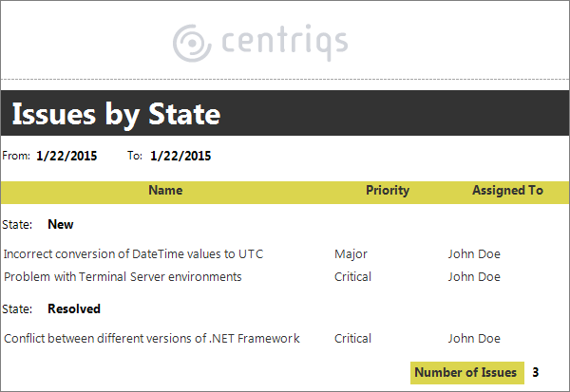Click John Doe for the DateTime issue

click(474, 254)
